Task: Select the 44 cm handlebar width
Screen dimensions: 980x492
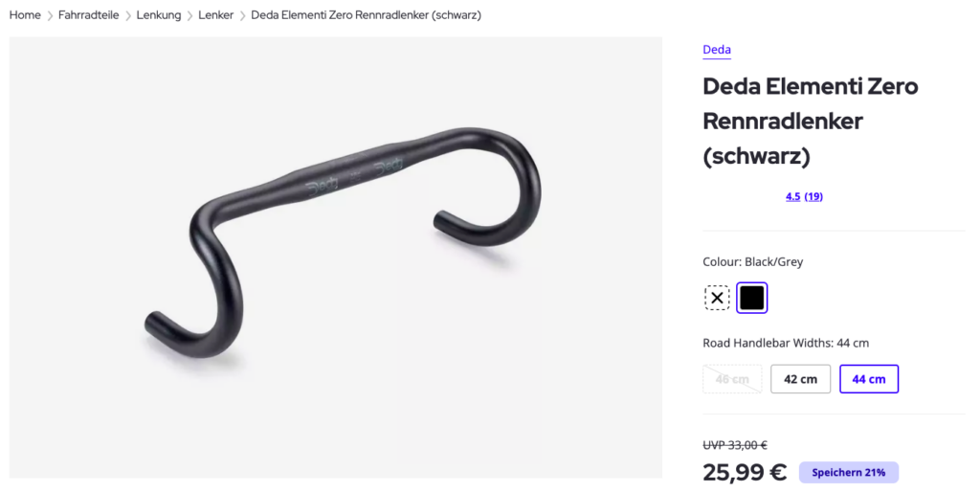Action: [869, 379]
